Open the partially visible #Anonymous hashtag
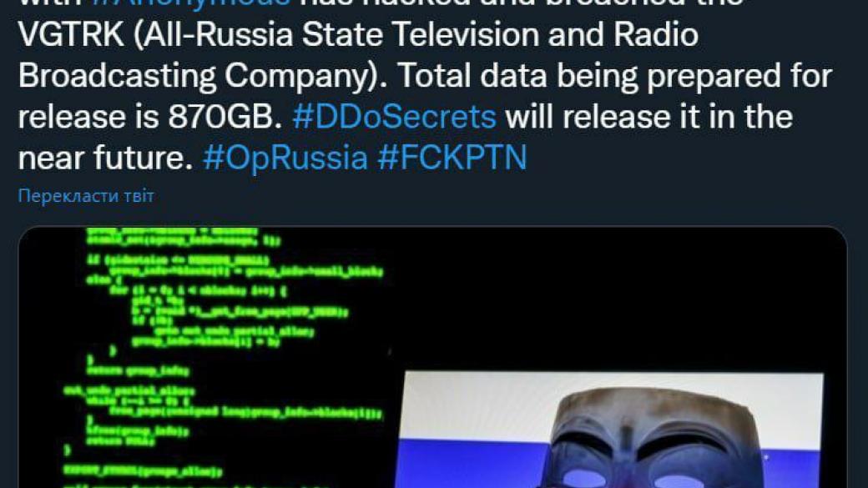 (x=190, y=3)
